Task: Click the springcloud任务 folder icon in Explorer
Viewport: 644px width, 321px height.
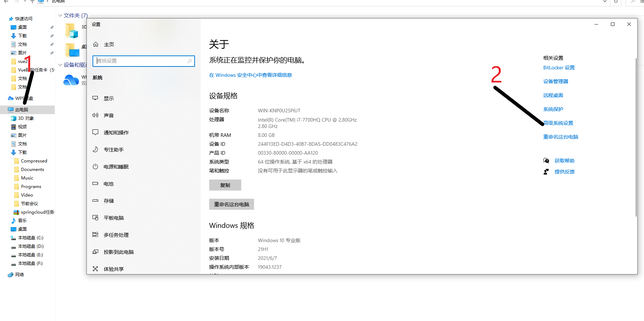Action: point(16,212)
